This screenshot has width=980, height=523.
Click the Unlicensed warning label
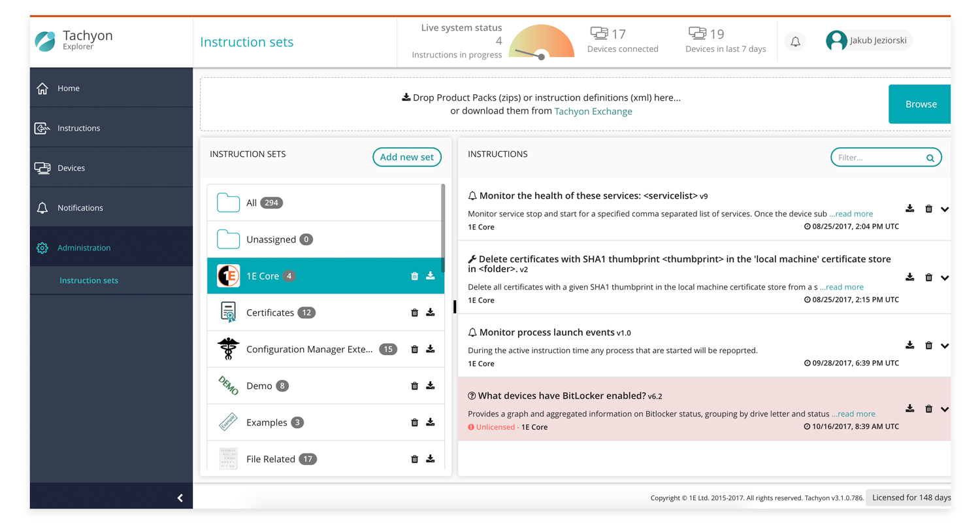click(x=493, y=427)
